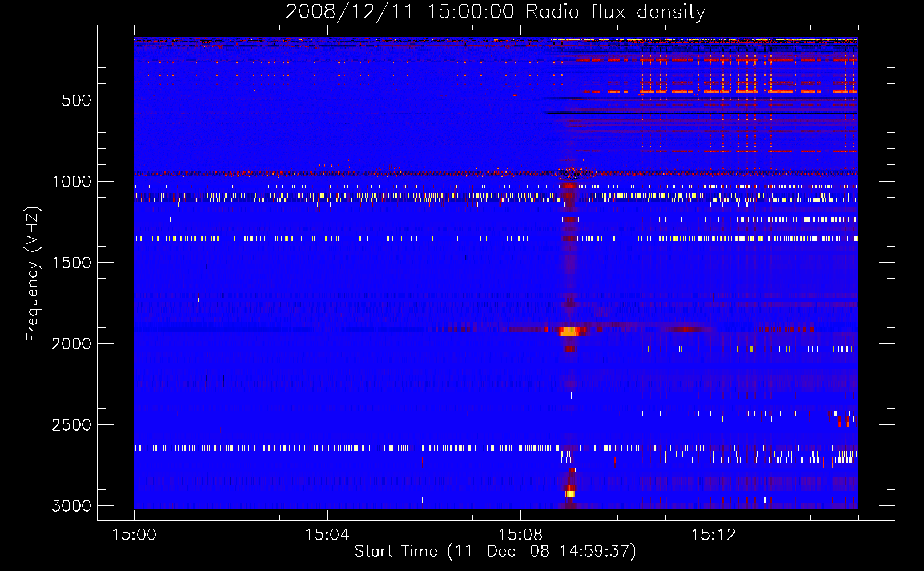
Task: Click the 2000 frequency tick label
Action: [71, 344]
